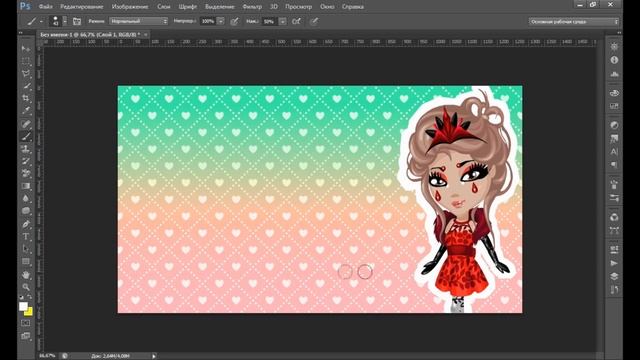Open the opacity slider dropdown

click(220, 21)
